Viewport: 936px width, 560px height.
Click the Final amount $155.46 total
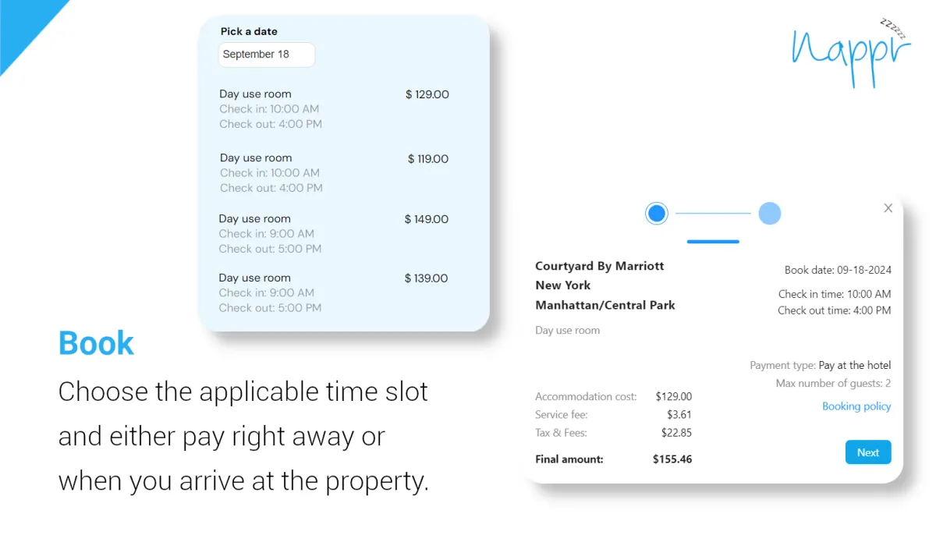pos(614,459)
